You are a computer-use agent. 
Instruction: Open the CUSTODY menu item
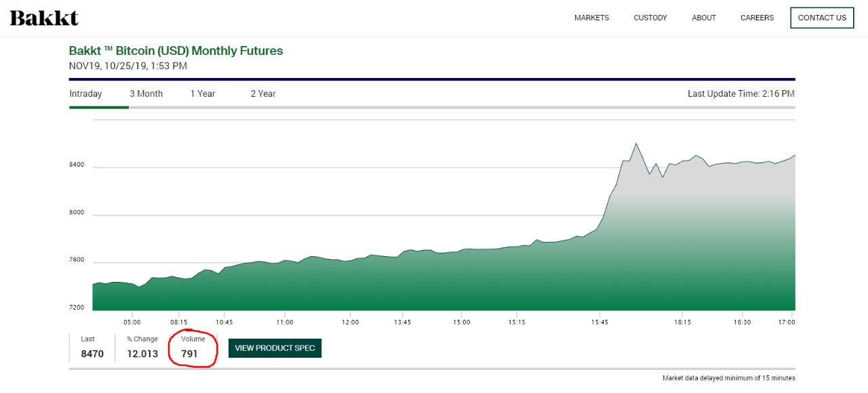[x=650, y=18]
